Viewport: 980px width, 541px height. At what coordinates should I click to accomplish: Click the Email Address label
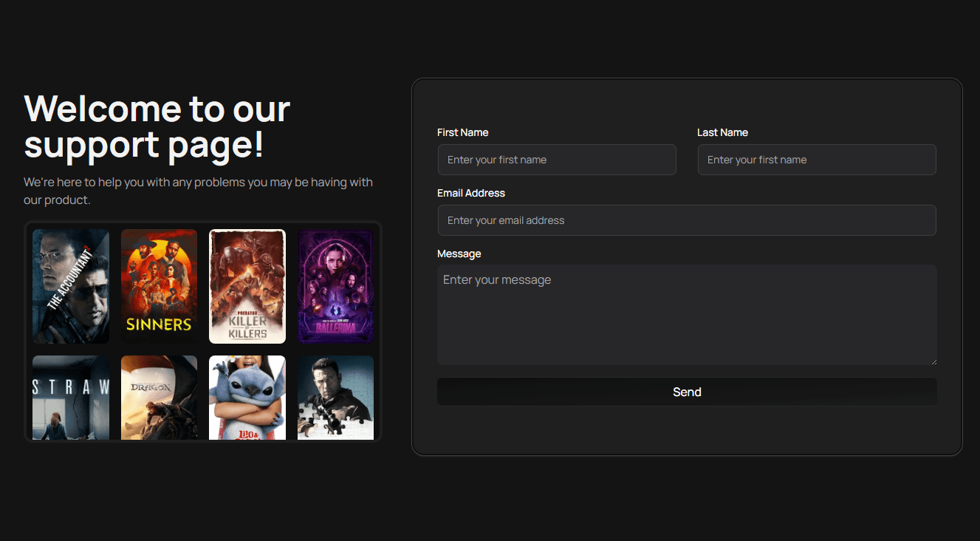tap(471, 193)
